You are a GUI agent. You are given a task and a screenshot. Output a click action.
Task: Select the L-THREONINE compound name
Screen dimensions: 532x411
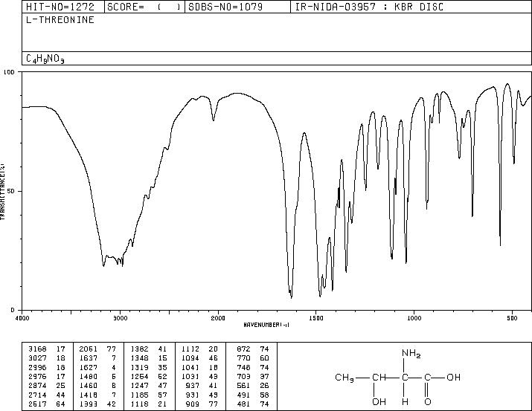click(60, 20)
